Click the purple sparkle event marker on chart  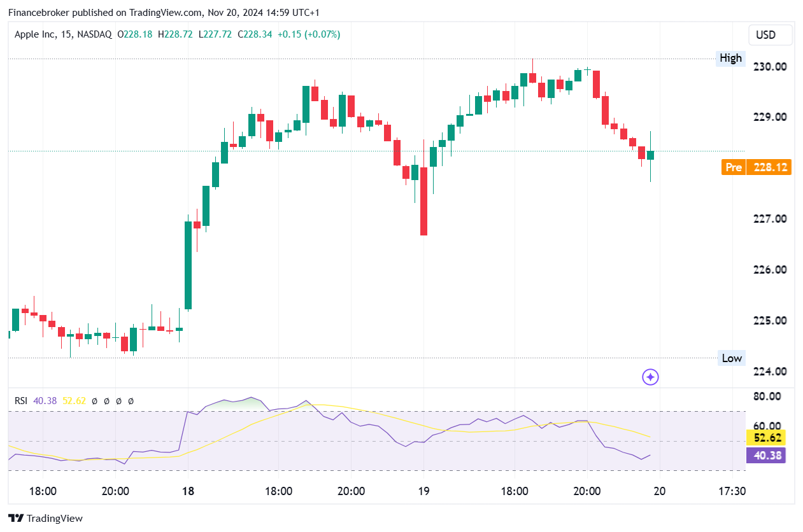tap(650, 377)
